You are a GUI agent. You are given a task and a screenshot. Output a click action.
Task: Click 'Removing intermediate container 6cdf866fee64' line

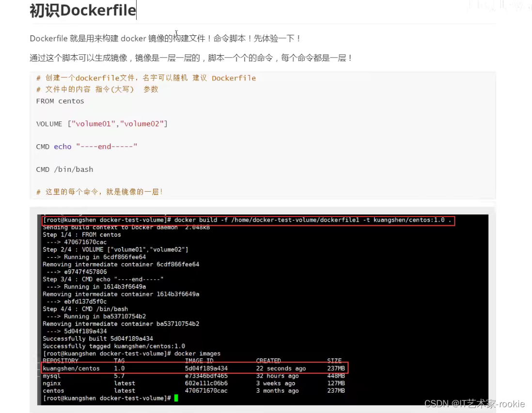[121, 264]
